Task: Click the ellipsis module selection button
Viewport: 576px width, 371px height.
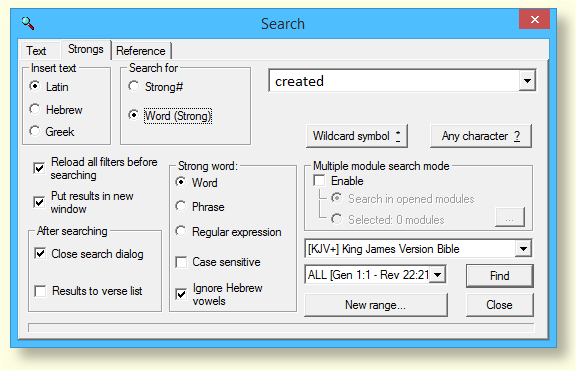Action: click(510, 217)
